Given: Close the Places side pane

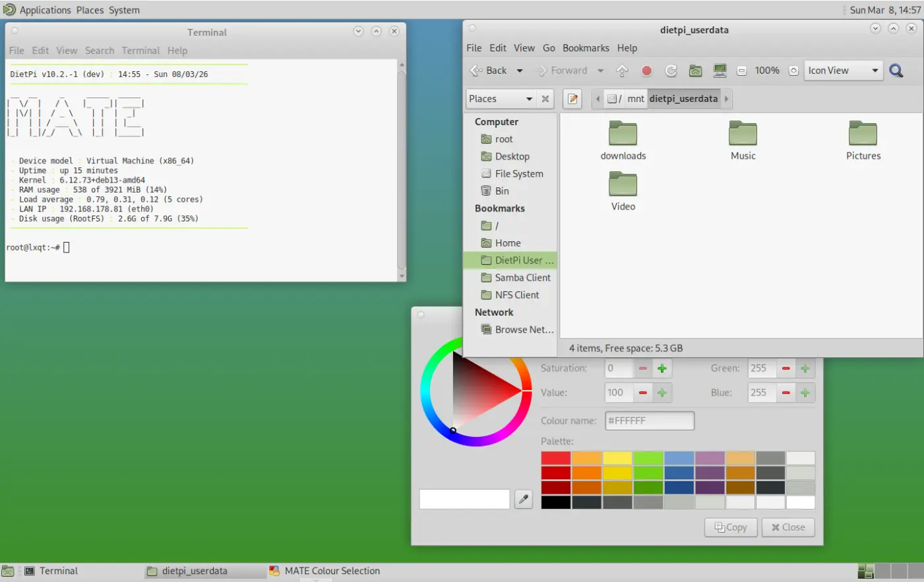Looking at the screenshot, I should [x=545, y=99].
